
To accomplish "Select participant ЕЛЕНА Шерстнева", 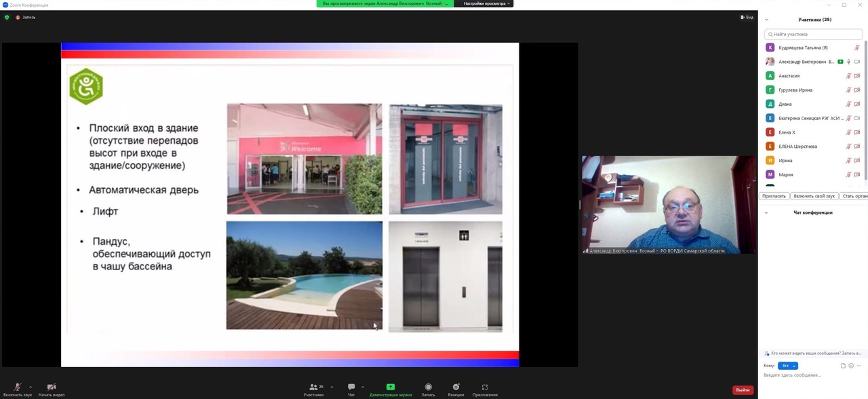I will click(813, 146).
